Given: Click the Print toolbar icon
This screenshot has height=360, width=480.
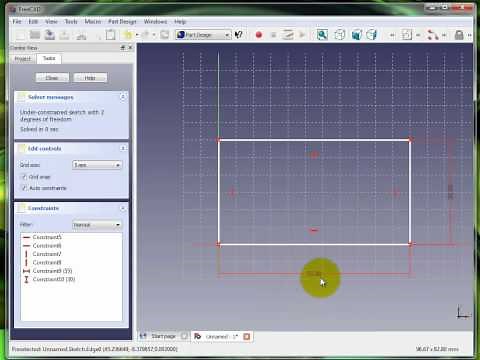Looking at the screenshot, I should (64, 35).
